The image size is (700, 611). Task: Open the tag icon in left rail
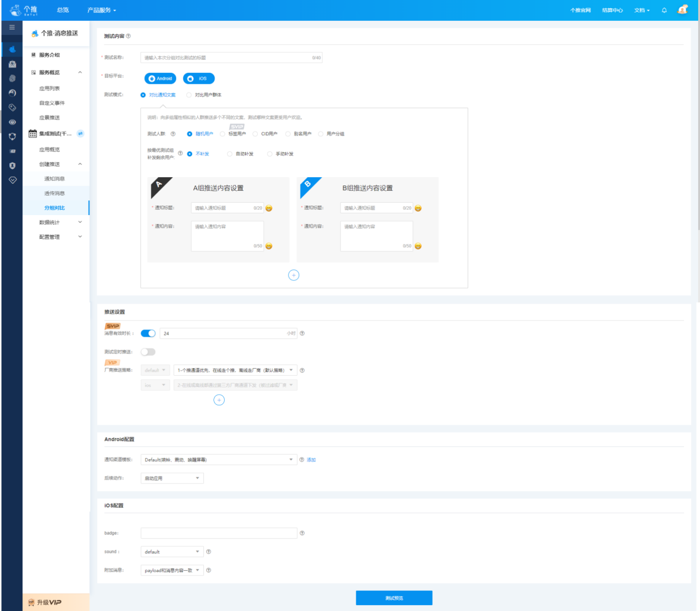[x=12, y=107]
